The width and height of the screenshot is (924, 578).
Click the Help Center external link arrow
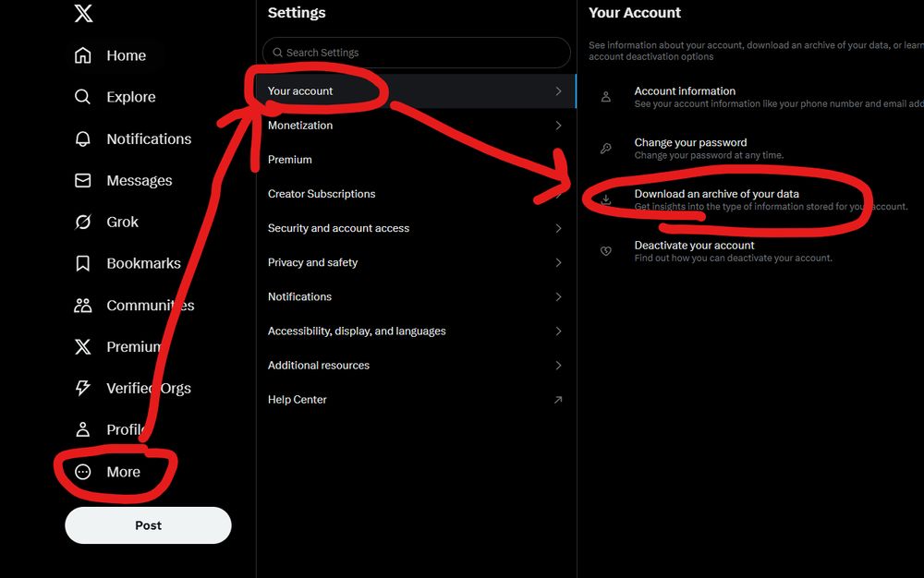pos(558,400)
